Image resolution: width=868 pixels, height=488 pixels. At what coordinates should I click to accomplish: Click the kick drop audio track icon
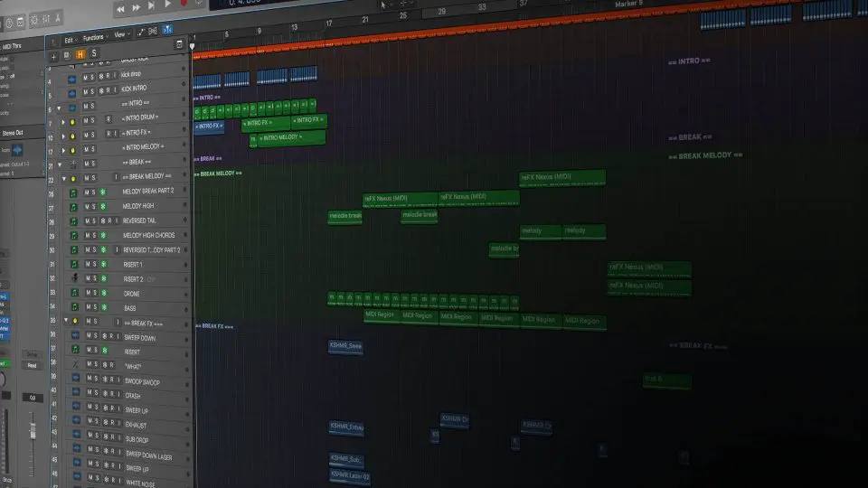pos(71,80)
